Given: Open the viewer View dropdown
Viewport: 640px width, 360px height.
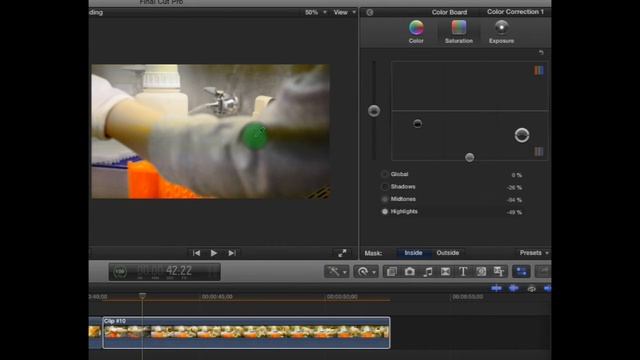Looking at the screenshot, I should tap(344, 13).
